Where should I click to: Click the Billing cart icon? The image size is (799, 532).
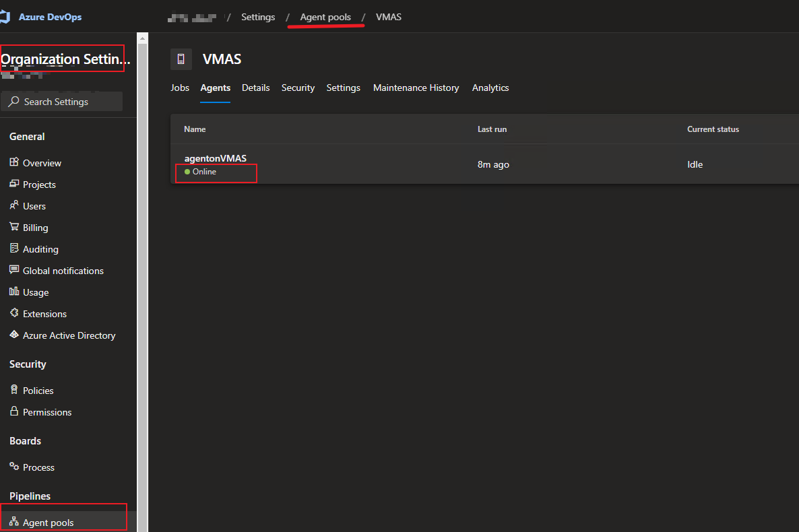click(x=13, y=227)
